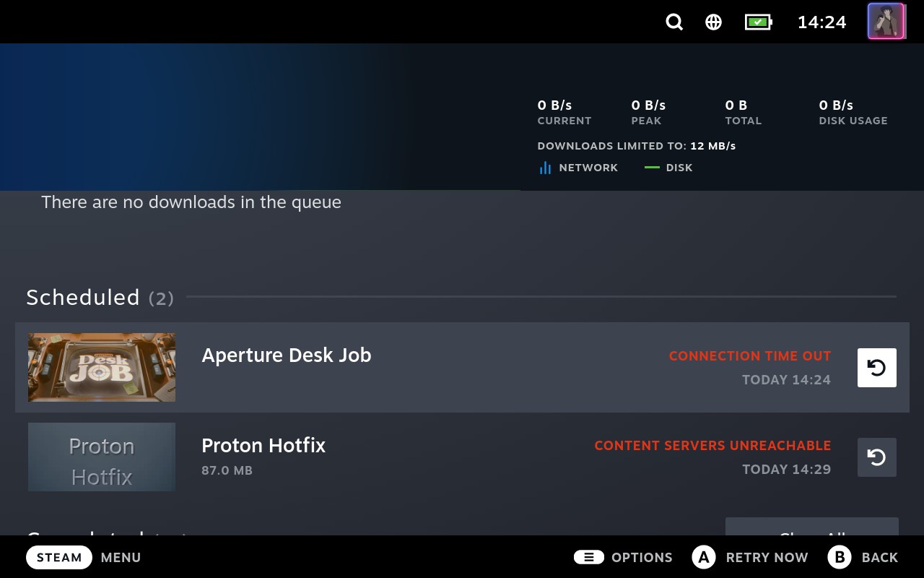Click the Aperture Desk Job title
Viewport: 924px width, 578px height.
[x=287, y=355]
